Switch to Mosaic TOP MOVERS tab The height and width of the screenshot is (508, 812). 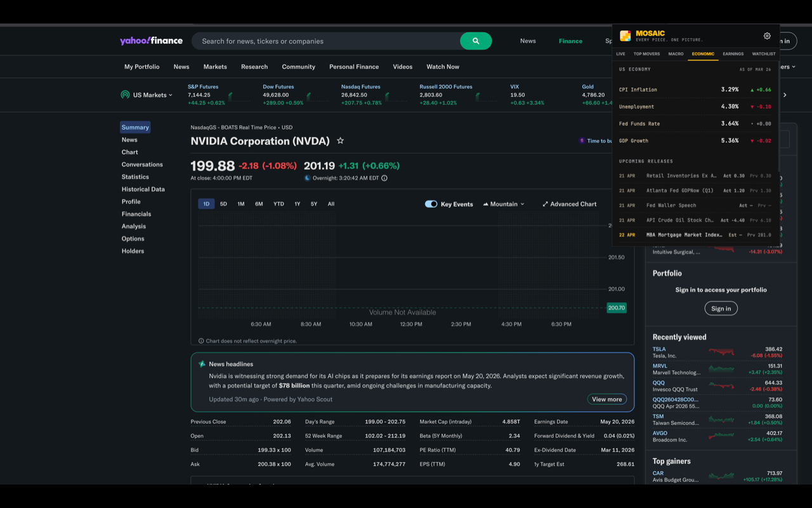pyautogui.click(x=646, y=54)
